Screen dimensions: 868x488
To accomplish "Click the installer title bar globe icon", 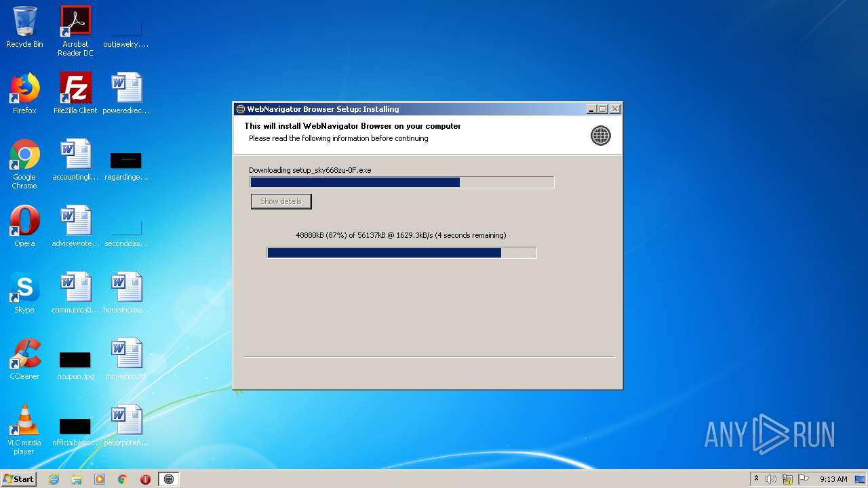I will 240,109.
